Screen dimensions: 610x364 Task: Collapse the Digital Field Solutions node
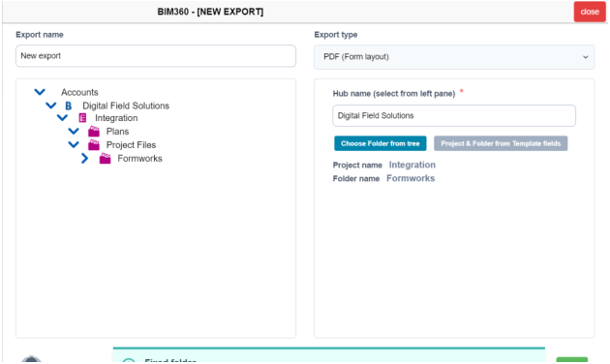tap(51, 106)
